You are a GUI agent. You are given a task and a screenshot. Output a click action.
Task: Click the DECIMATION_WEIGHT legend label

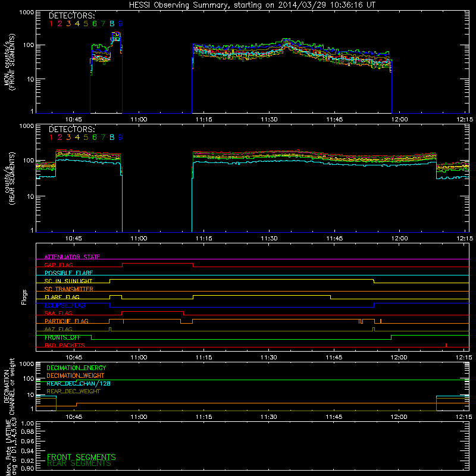coord(76,376)
